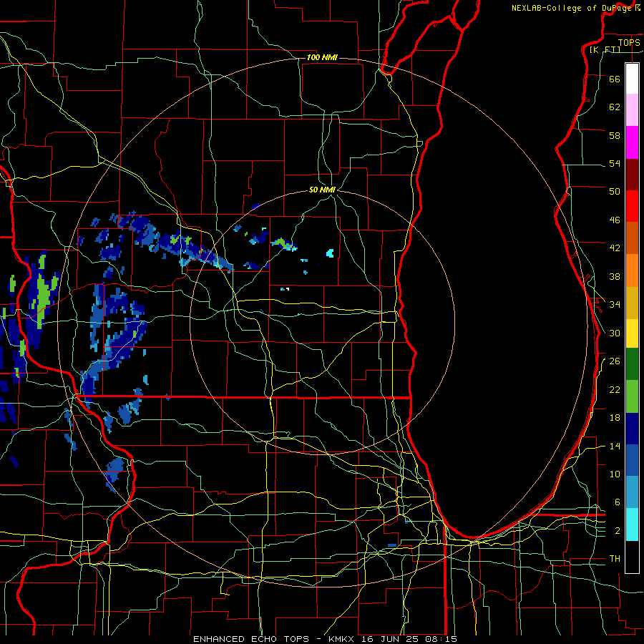Select the magenta legend color block
Screen dimensions: 644x644
632,142
